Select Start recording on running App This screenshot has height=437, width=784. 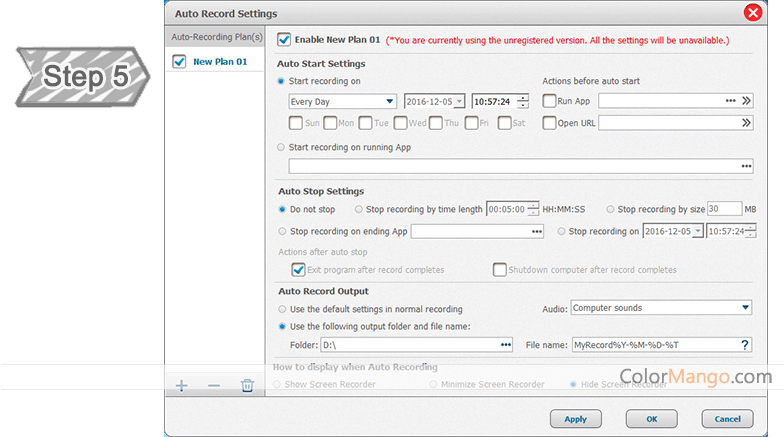click(281, 147)
